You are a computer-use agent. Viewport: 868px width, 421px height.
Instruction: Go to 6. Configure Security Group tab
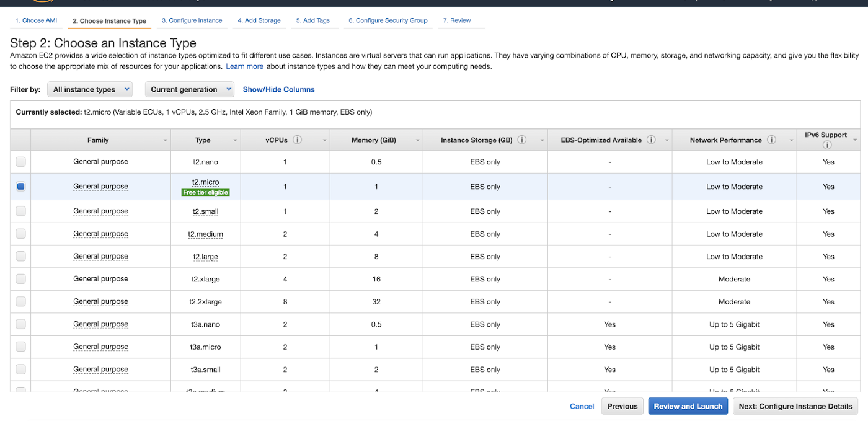(x=388, y=20)
